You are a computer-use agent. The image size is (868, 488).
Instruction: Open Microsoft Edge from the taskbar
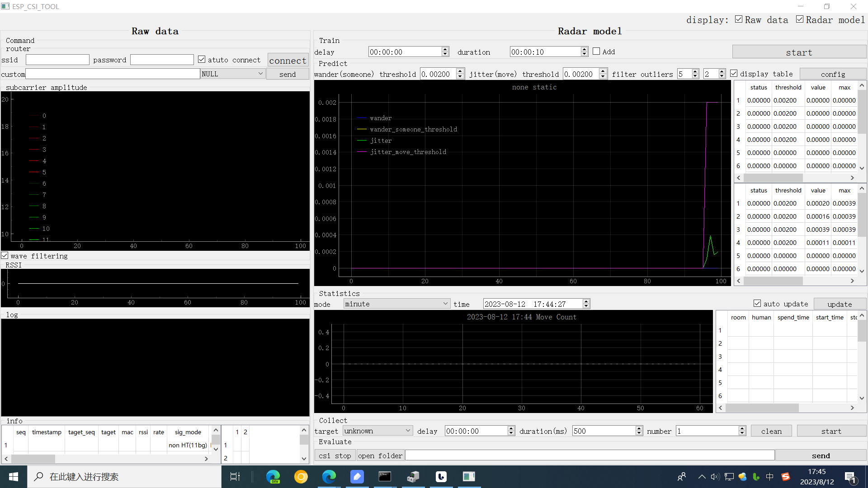pyautogui.click(x=329, y=477)
